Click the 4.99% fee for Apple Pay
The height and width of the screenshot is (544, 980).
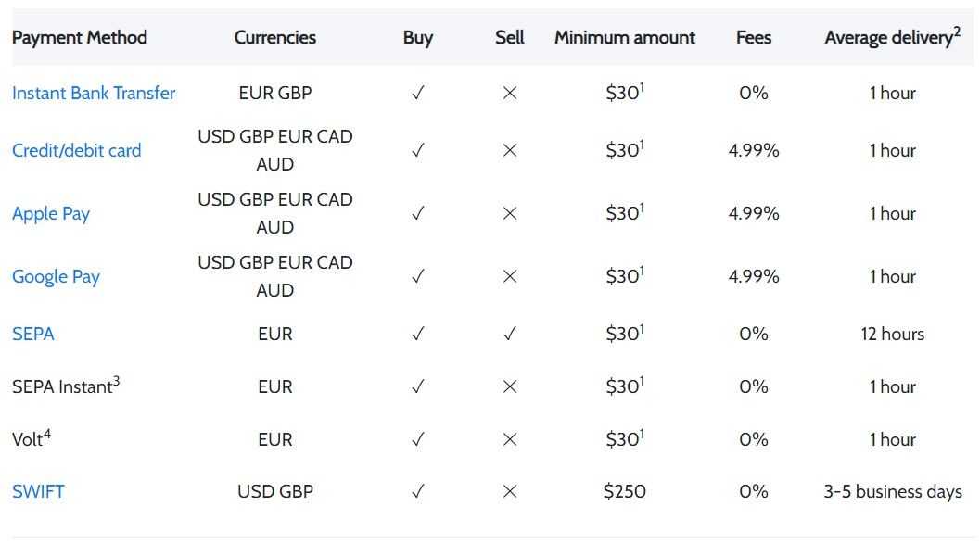(754, 213)
